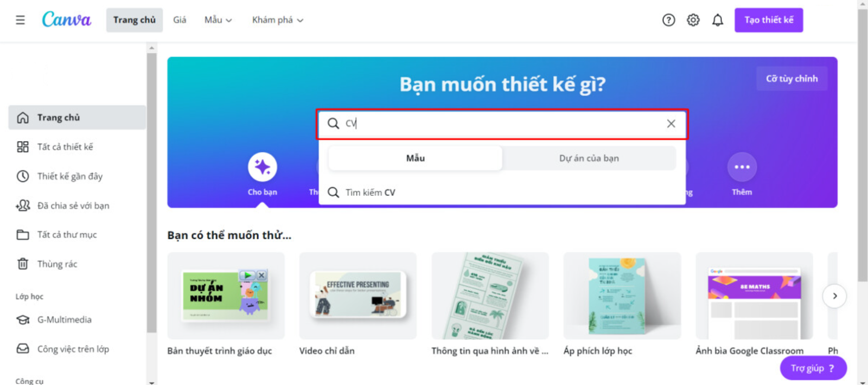Expand the Mẫu dropdown menu

tap(218, 20)
